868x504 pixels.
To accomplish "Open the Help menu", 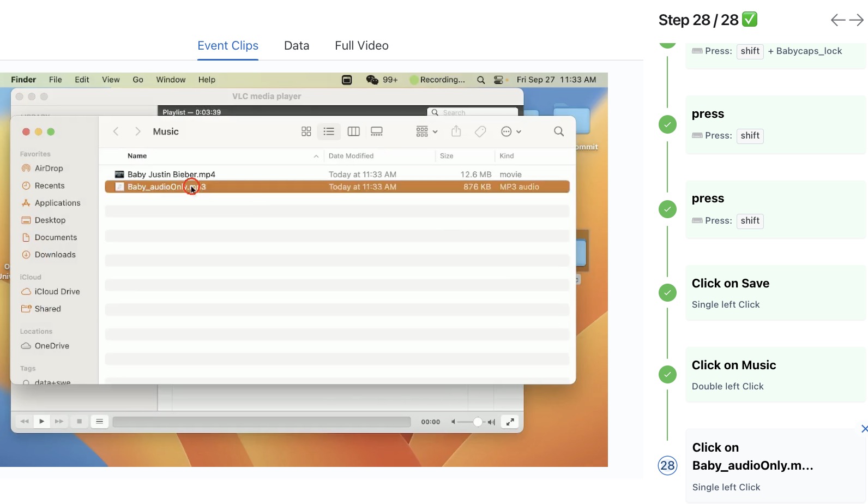I will pyautogui.click(x=207, y=80).
